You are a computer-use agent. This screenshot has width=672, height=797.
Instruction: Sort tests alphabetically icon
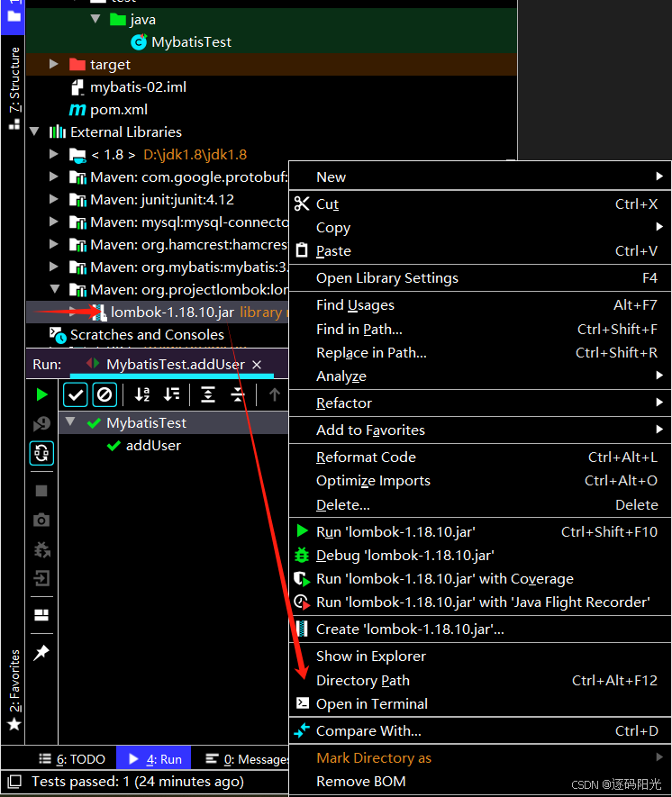[x=142, y=394]
